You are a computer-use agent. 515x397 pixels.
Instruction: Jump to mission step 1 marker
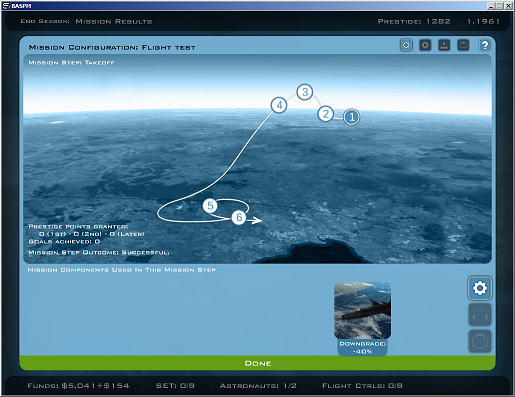[x=351, y=117]
